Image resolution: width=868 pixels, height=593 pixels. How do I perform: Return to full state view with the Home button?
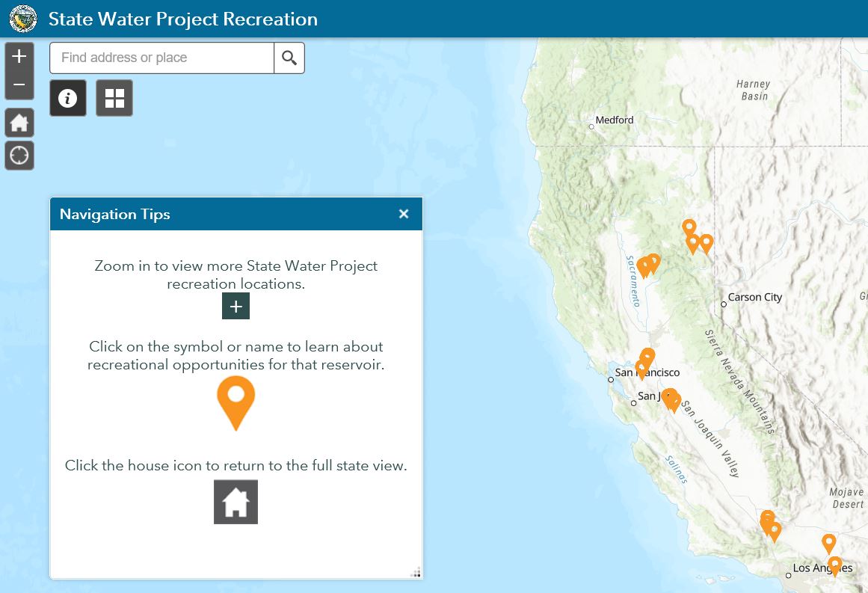point(19,123)
